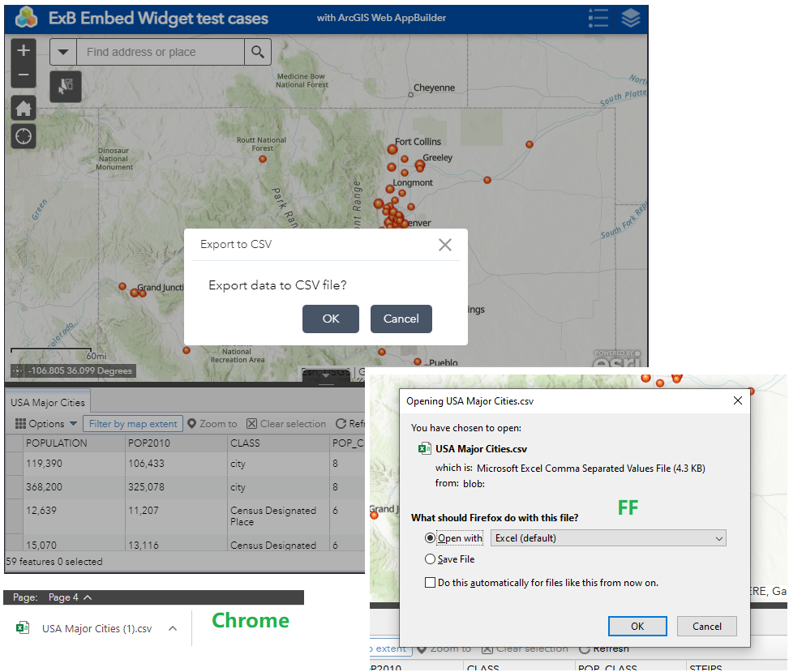
Task: Click the Refresh button in Firefox table toolbar
Action: tap(604, 648)
